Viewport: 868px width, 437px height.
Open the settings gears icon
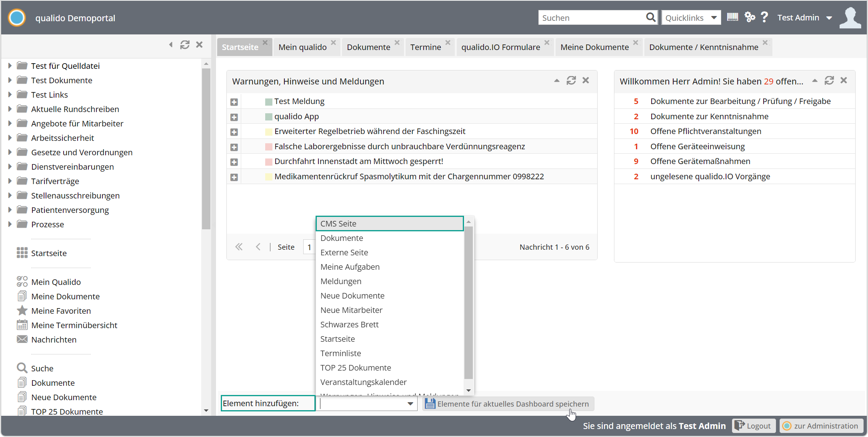pyautogui.click(x=750, y=17)
